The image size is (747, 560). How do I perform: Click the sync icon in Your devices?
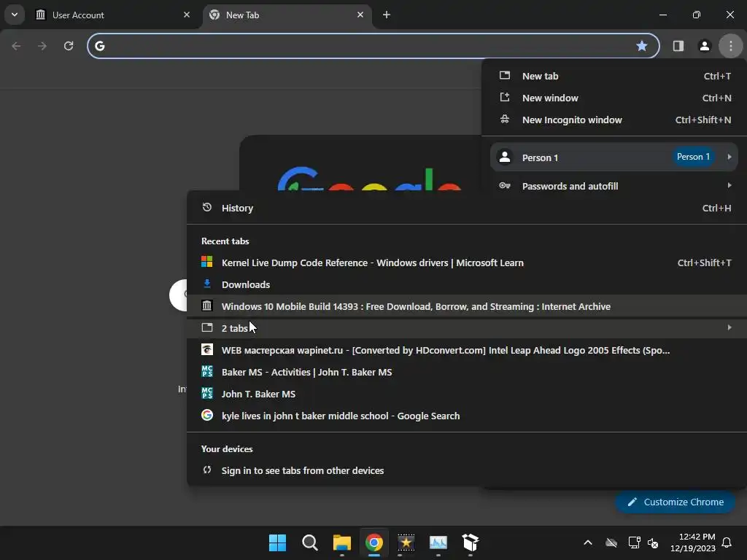pos(206,470)
